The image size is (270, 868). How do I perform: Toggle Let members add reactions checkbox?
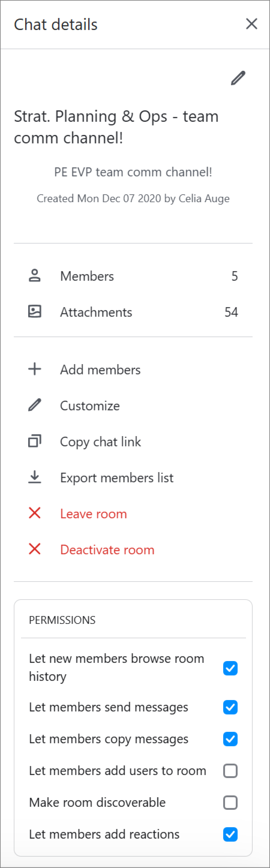(230, 834)
